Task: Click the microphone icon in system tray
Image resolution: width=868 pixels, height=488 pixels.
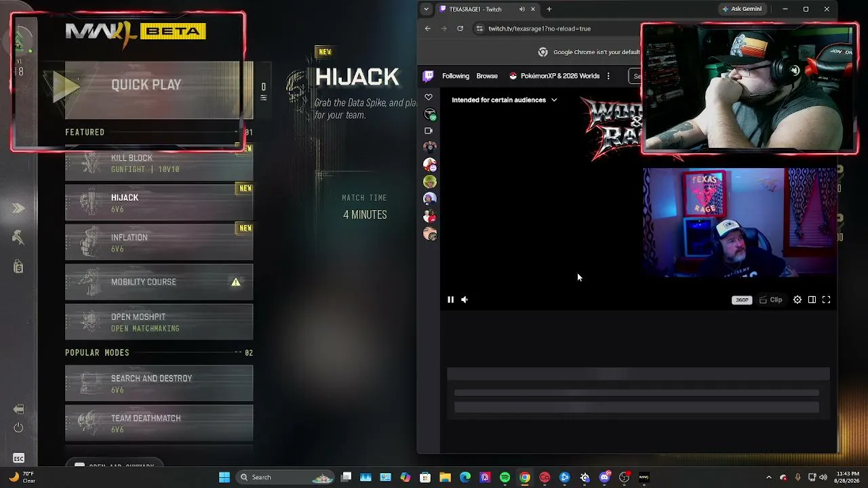Action: tap(797, 477)
